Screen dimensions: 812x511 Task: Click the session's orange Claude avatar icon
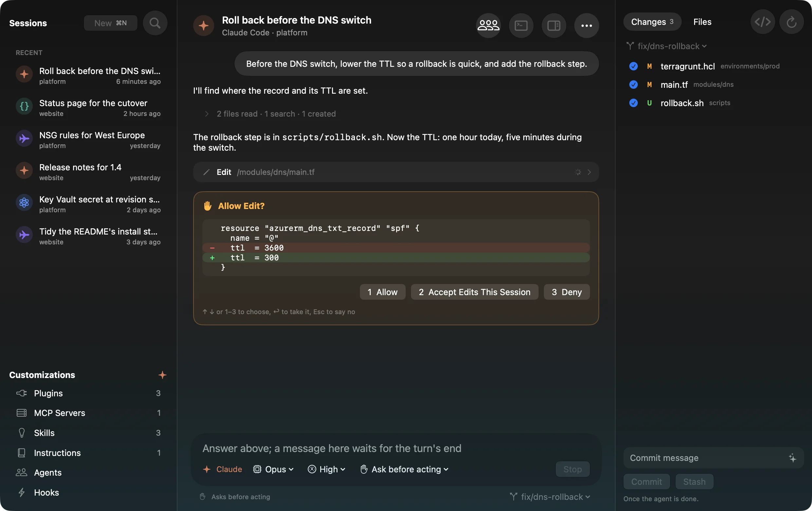pos(203,25)
